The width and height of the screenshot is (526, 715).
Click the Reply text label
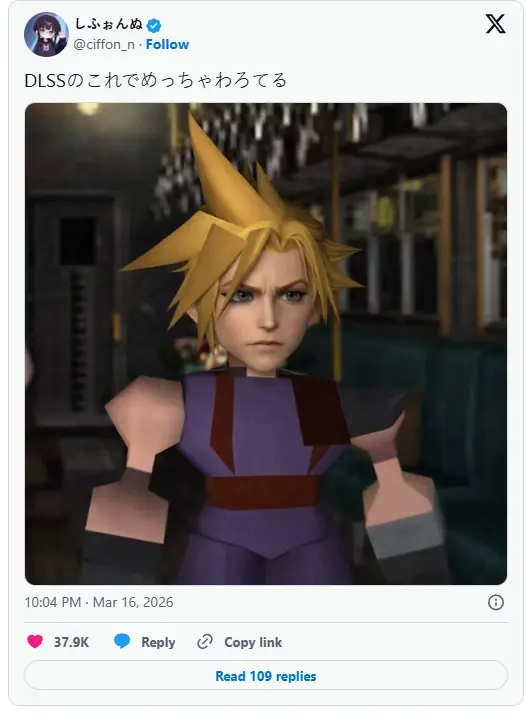pos(158,642)
